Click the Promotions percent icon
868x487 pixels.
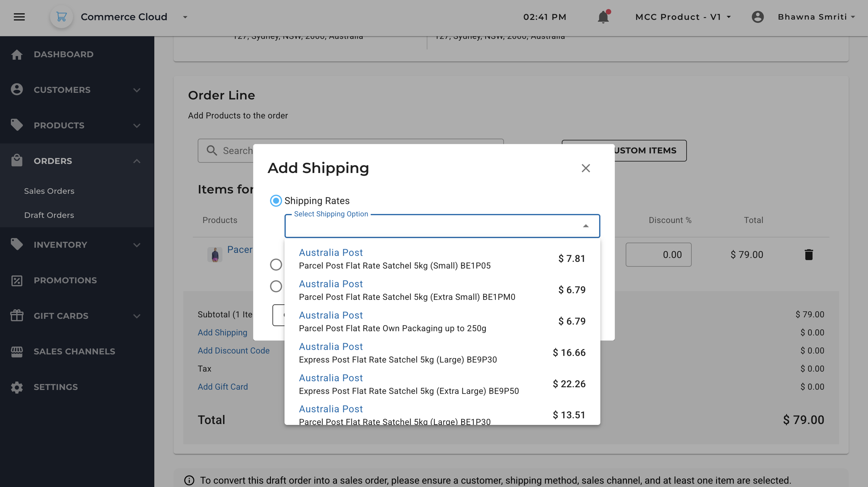coord(17,280)
